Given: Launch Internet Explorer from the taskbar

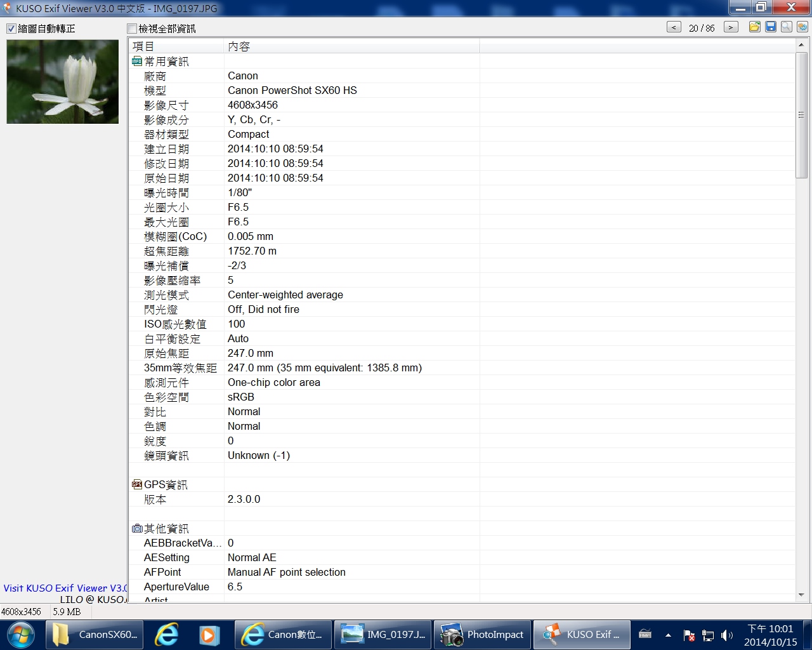Looking at the screenshot, I should click(167, 635).
